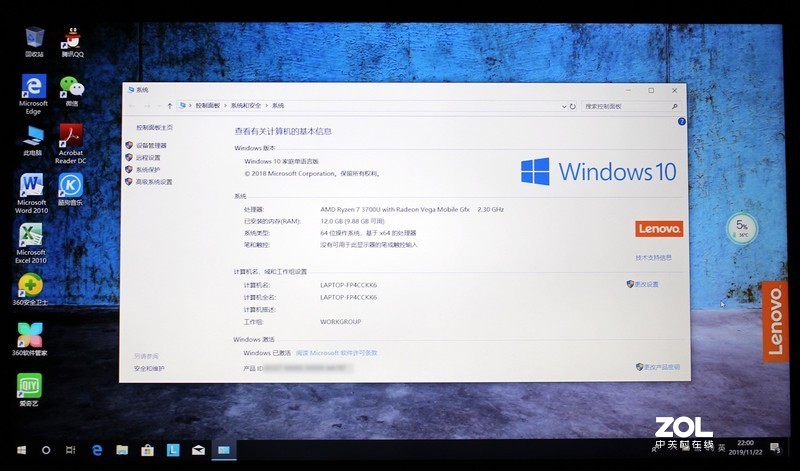Select 系统 in the address breadcrumb
Viewport: 800px width, 471px height.
pos(278,106)
